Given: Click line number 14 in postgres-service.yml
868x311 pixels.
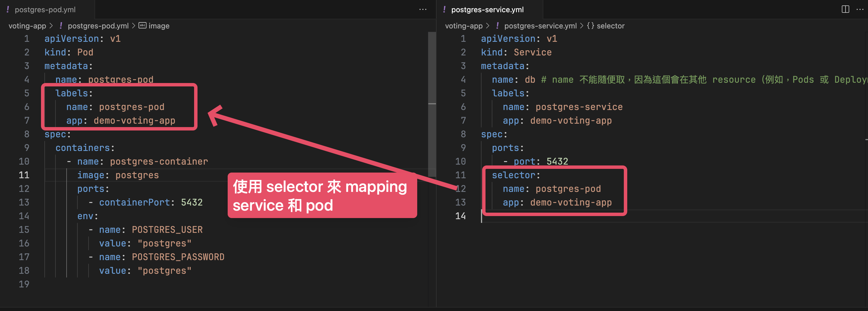Looking at the screenshot, I should pyautogui.click(x=460, y=216).
